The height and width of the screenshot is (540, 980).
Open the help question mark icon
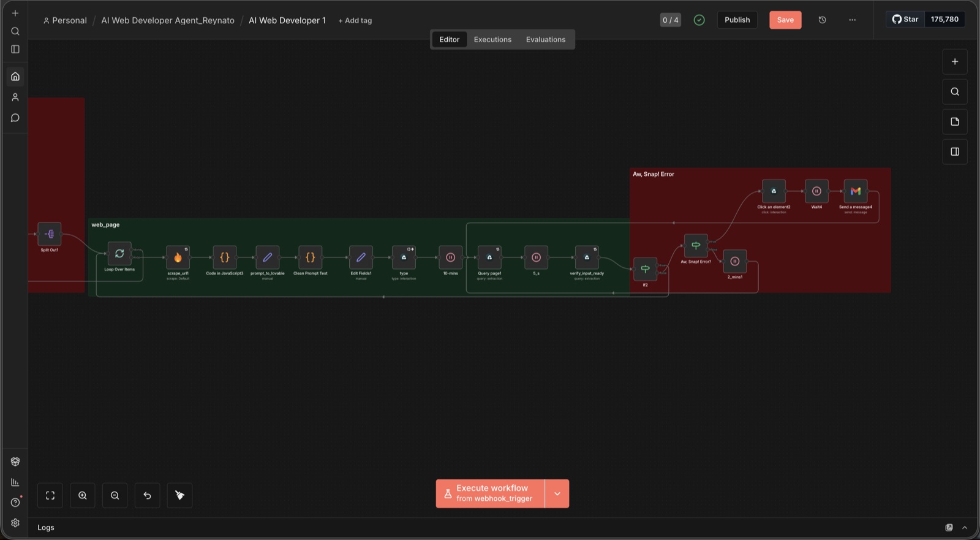click(x=15, y=503)
